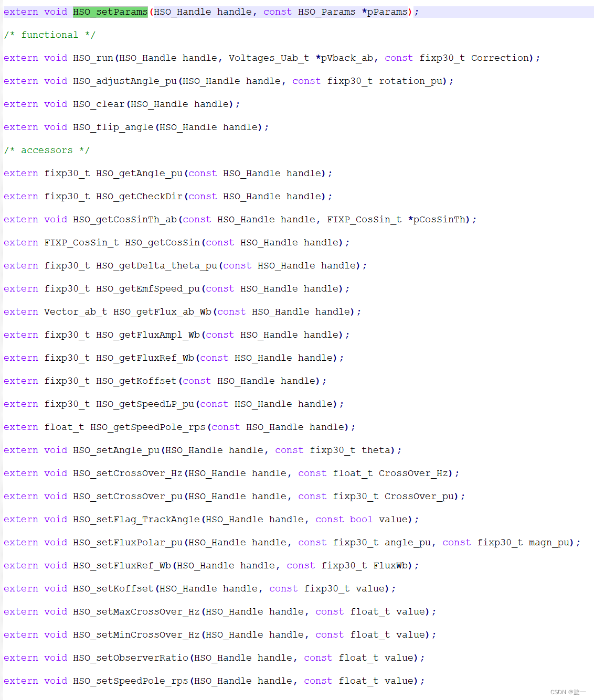Click the angle_pu parameter in HSO_setFluxPolar_pu
The image size is (594, 700).
(408, 542)
